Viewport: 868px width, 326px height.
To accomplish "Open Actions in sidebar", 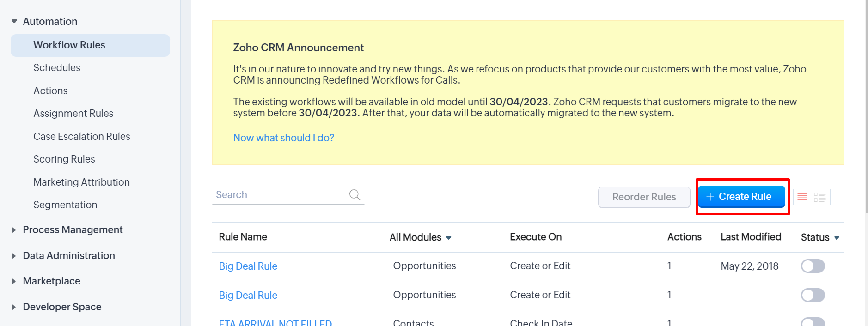I will click(x=50, y=91).
